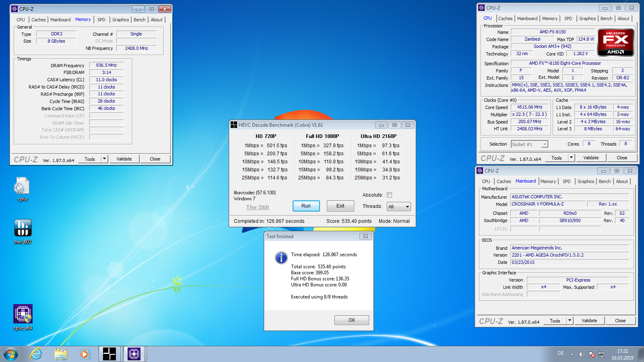Viewport: 644px width, 362px height.
Task: Switch to CPU-Z taskbar button
Action: [134, 354]
